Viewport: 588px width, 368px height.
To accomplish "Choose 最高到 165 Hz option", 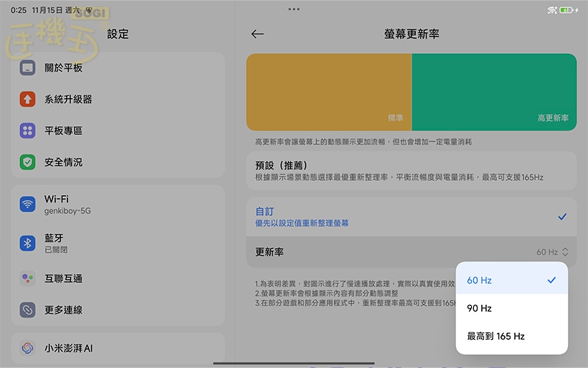I will [x=511, y=336].
